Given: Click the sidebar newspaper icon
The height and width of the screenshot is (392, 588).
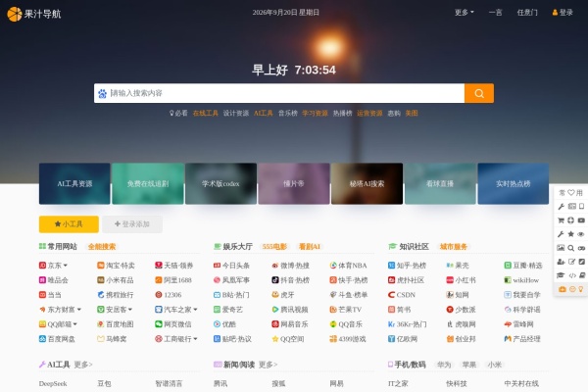Looking at the screenshot, I should point(571,207).
